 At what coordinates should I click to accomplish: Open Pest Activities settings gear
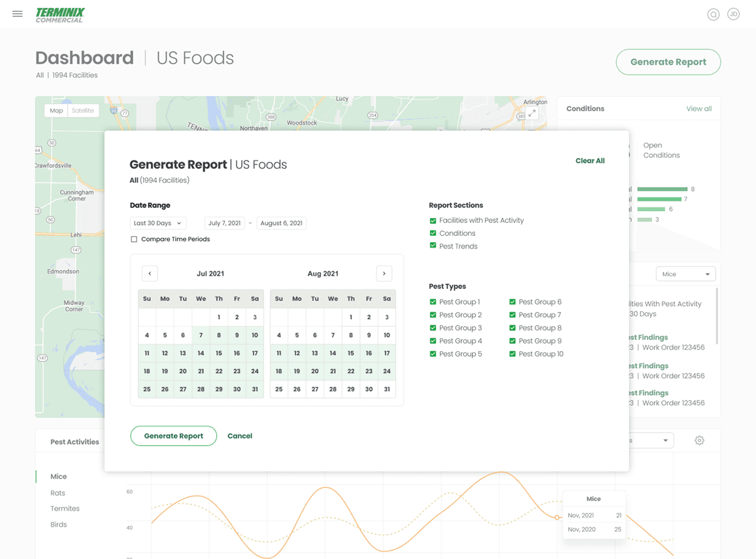(x=699, y=440)
